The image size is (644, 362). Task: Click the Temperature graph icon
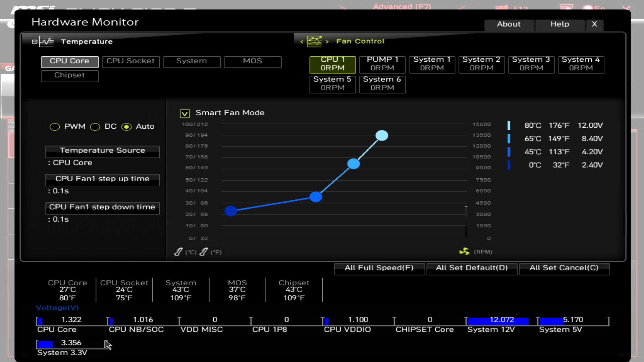46,42
